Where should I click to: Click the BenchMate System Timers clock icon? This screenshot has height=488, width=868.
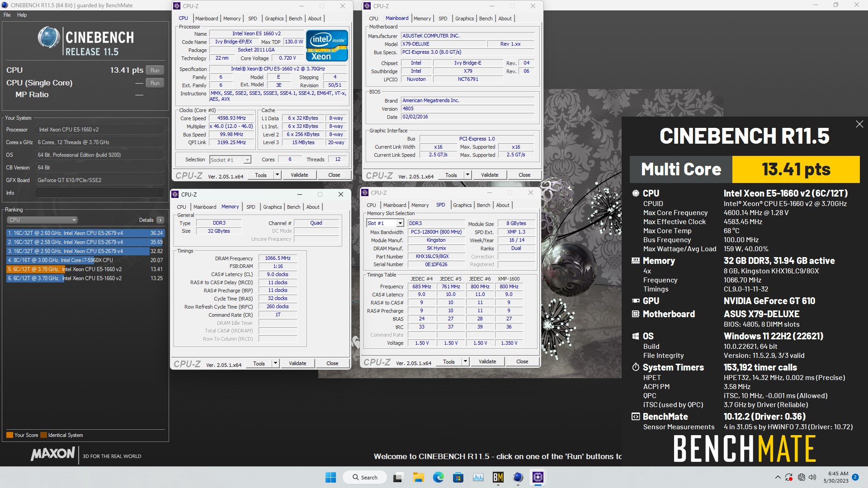tap(636, 367)
